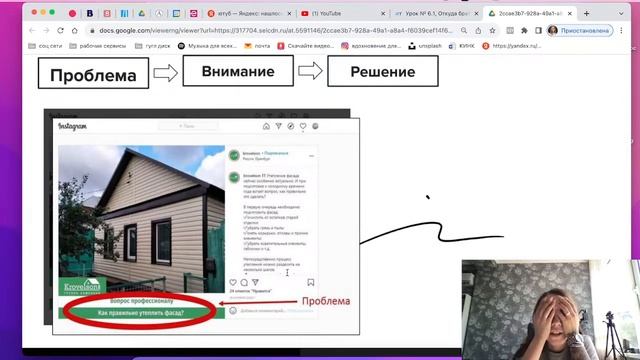Open the pinned blue square tab

pyautogui.click(x=176, y=13)
